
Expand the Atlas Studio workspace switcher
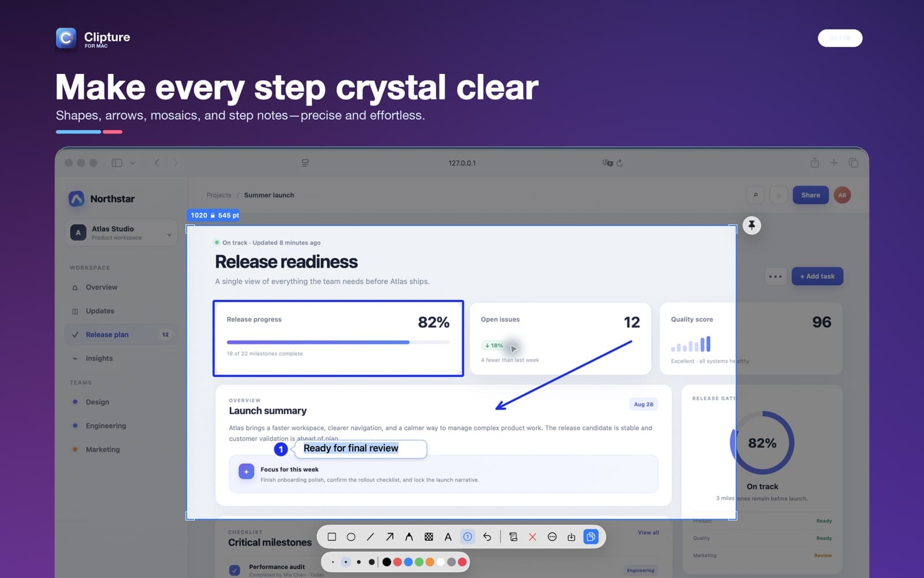(x=121, y=233)
